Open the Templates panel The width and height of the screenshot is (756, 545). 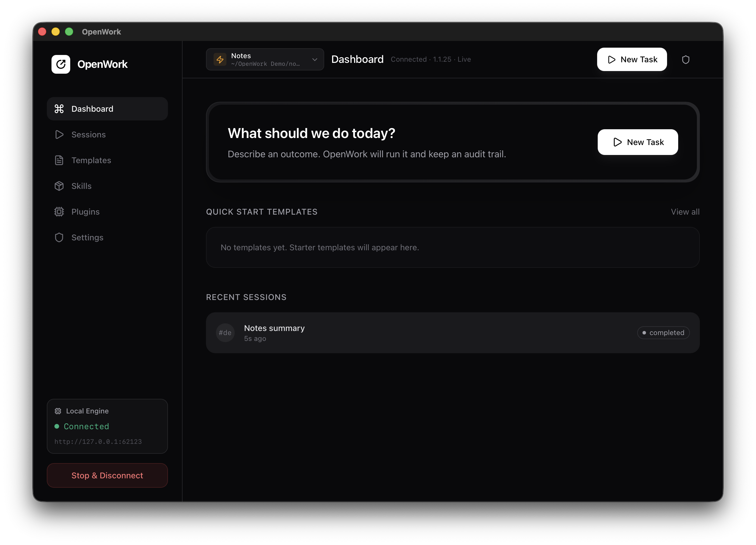pos(91,160)
